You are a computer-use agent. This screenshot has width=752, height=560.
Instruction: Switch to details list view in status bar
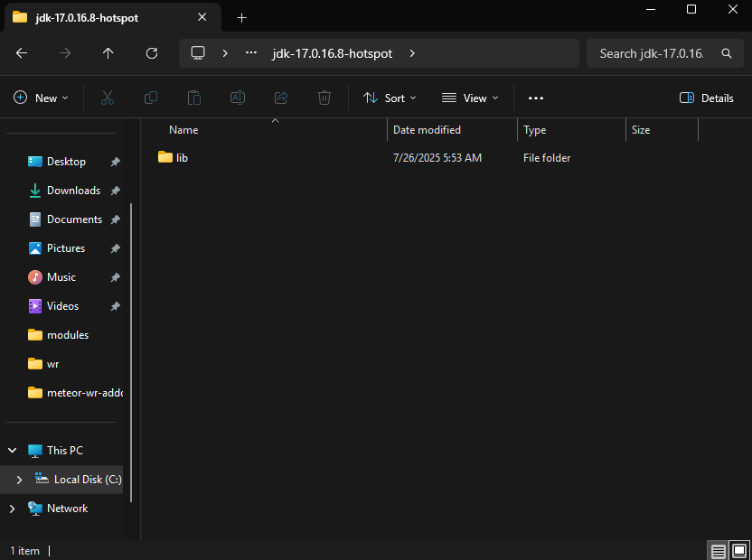[719, 550]
